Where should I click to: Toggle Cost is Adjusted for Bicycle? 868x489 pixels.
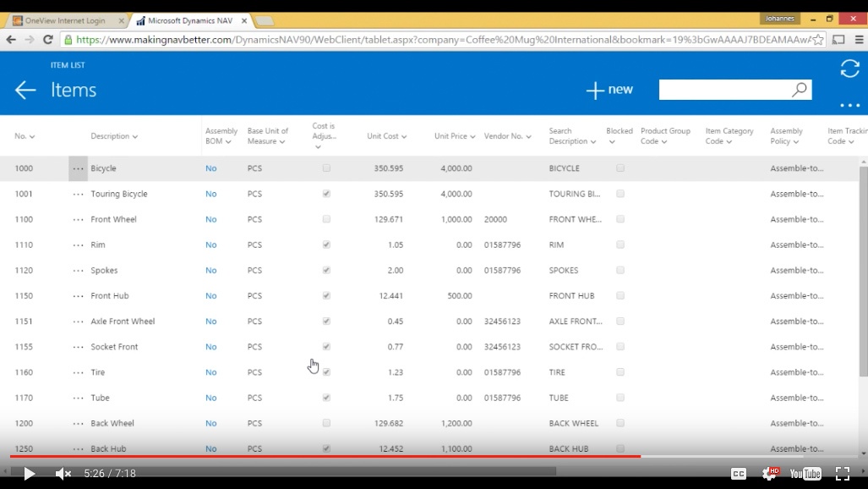pyautogui.click(x=326, y=168)
